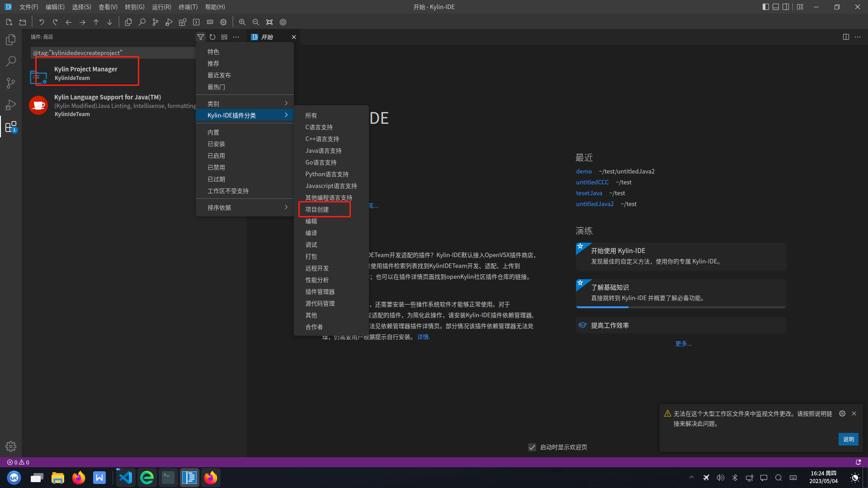Split the editor to the right
Viewport: 868px width, 488px height.
tap(846, 37)
